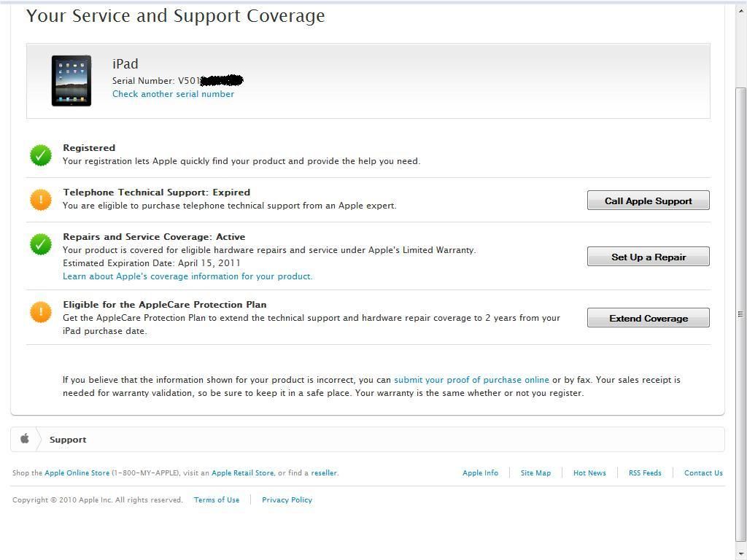Follow the submit your proof of purchase online link
Screen dimensions: 747x560
pyautogui.click(x=471, y=380)
